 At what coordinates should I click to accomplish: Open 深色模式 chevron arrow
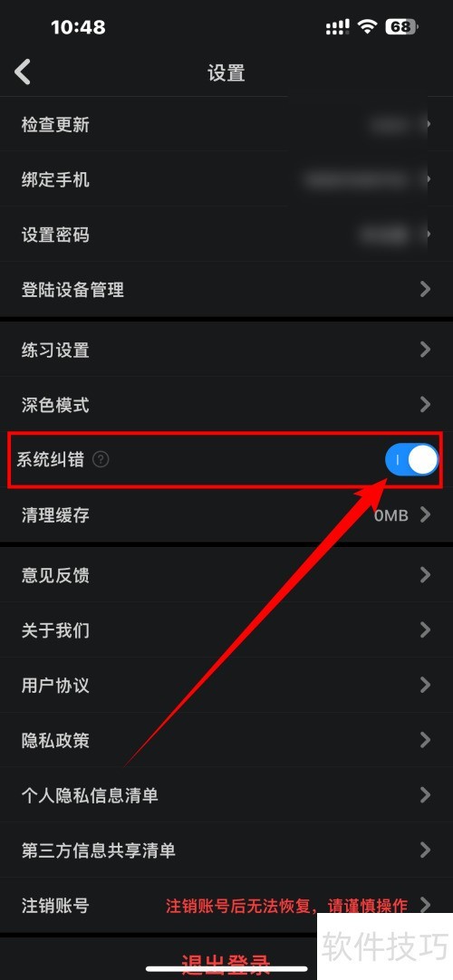click(x=426, y=404)
